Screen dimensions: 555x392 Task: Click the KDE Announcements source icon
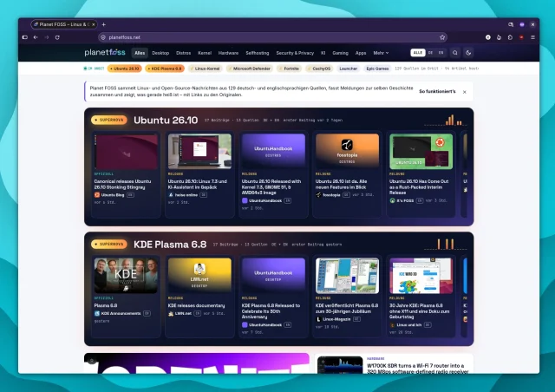pyautogui.click(x=97, y=313)
